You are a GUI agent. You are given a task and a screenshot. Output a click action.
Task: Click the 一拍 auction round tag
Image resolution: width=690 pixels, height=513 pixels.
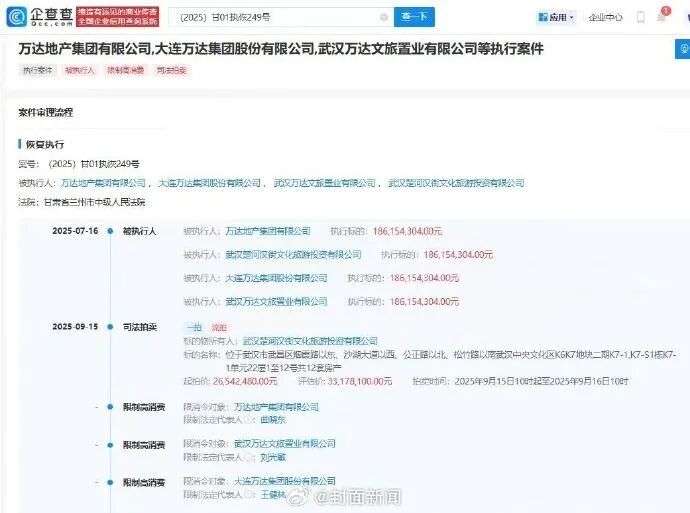(194, 327)
